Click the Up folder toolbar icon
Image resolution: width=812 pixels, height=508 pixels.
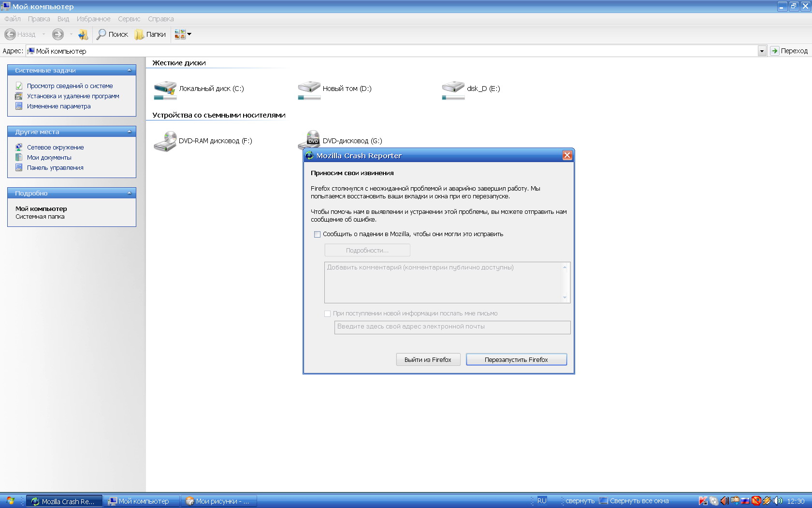[83, 34]
